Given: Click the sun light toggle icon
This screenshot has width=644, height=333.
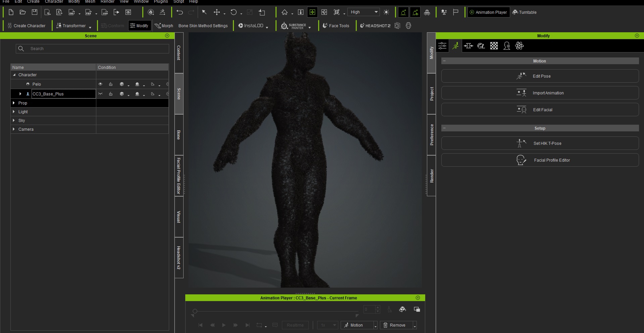Looking at the screenshot, I should click(386, 12).
